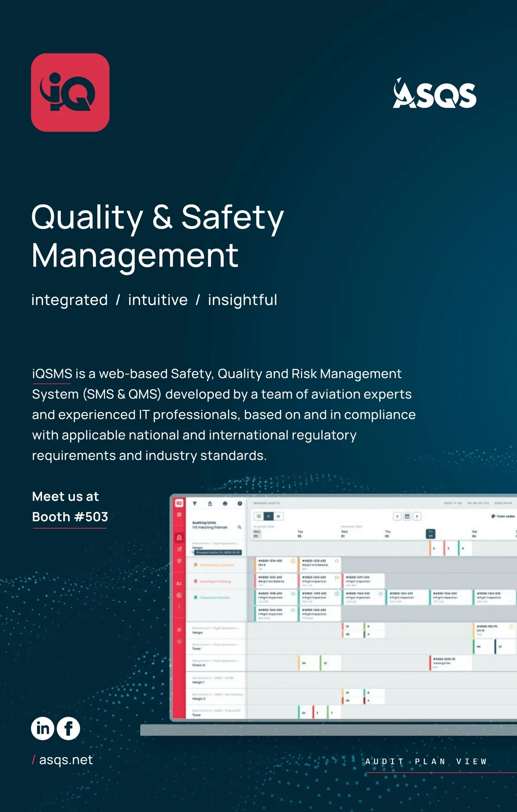Click the filter funnel icon

[x=195, y=503]
